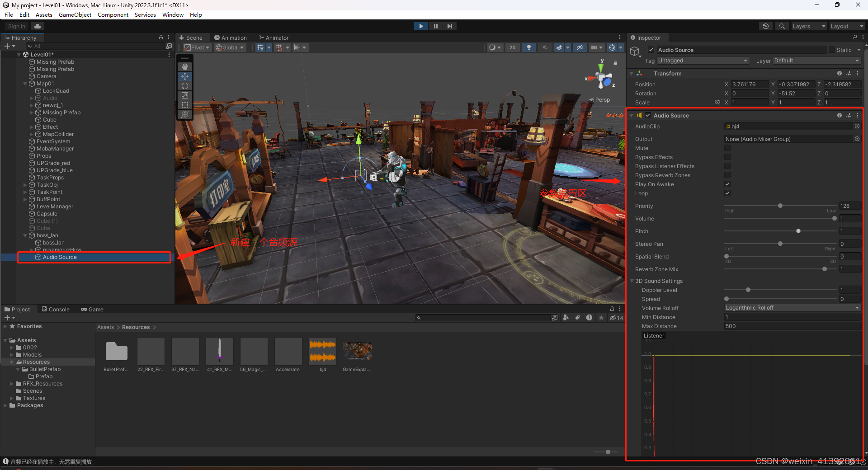Toggle the GameObject active checkbox
The height and width of the screenshot is (470, 868).
pos(651,50)
